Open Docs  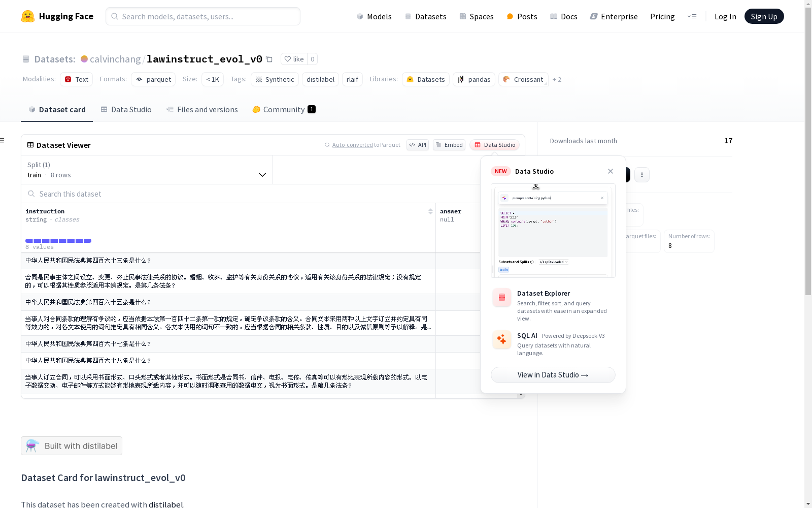pyautogui.click(x=564, y=16)
